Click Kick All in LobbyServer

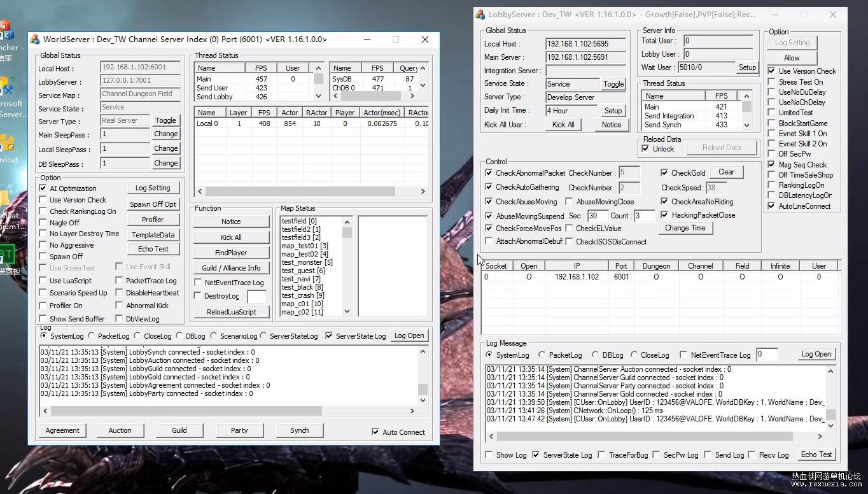point(563,125)
